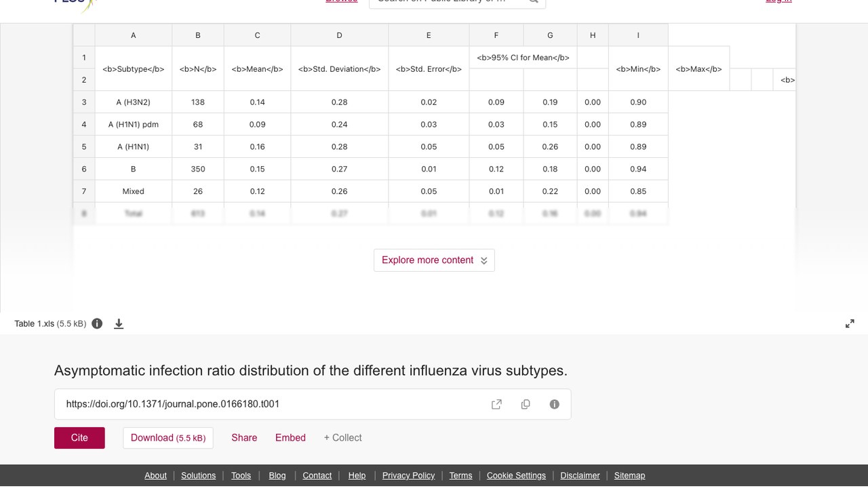Click the 0.94 Min cell in row B
Viewport: 868px width, 488px height.
[x=638, y=169]
